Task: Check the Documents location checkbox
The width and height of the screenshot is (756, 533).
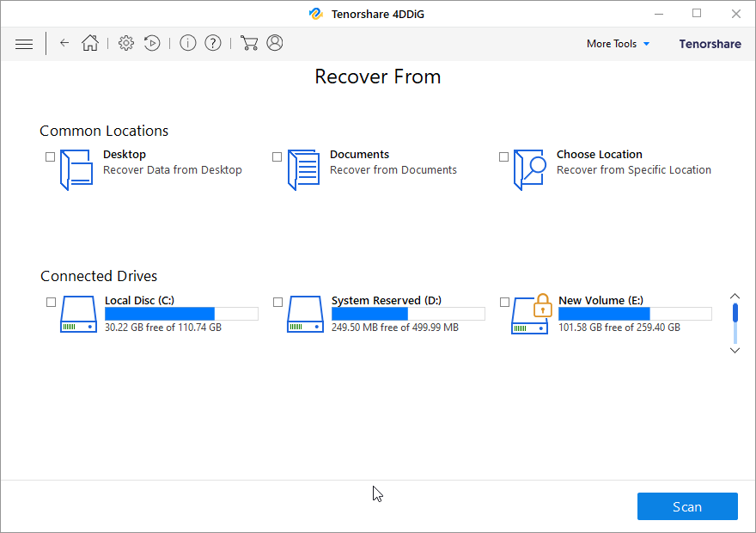Action: click(277, 157)
